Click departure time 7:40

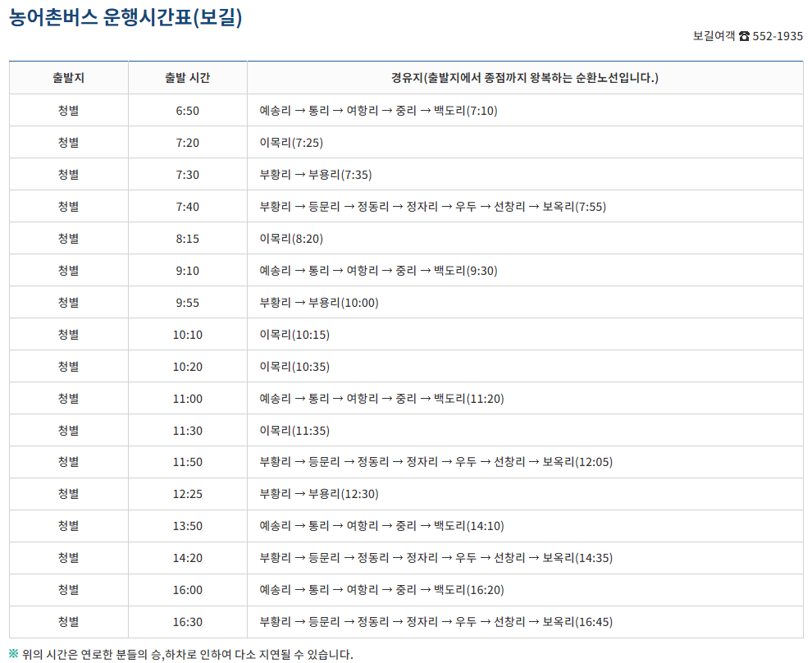(x=188, y=207)
